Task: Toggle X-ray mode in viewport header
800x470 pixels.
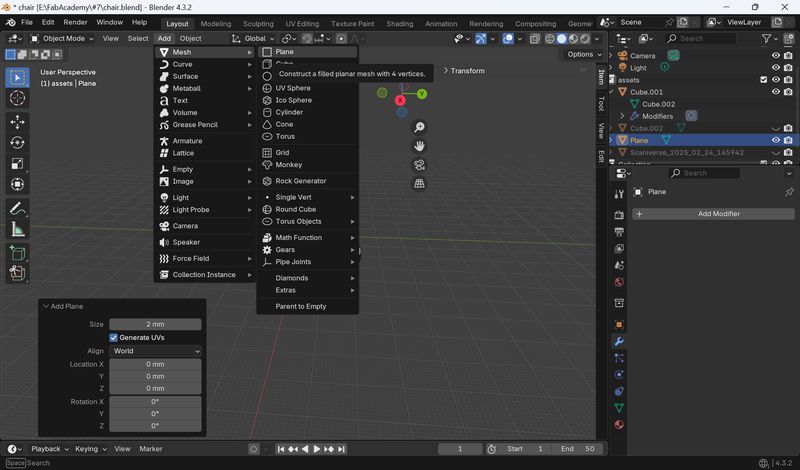Action: coord(534,39)
